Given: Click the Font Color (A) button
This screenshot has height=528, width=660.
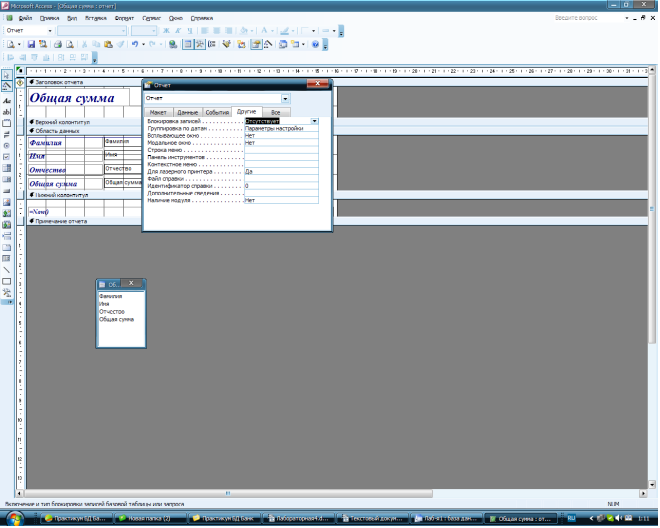Looking at the screenshot, I should click(264, 31).
